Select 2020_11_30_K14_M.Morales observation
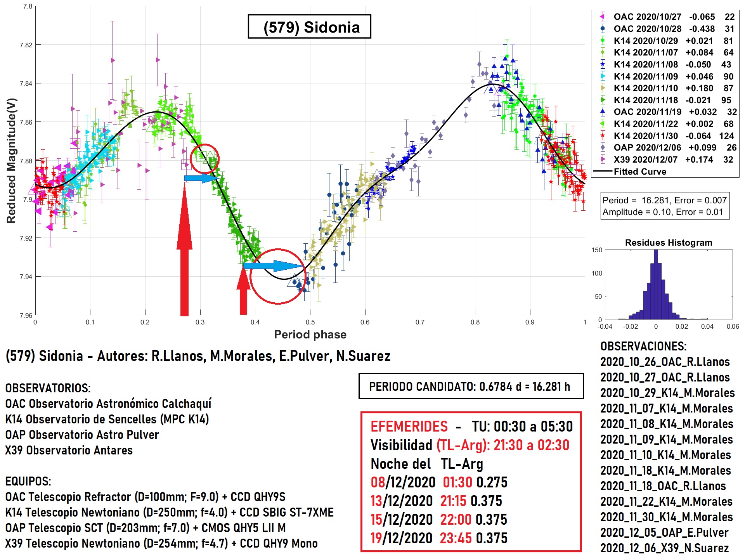The image size is (745, 560). pos(667,517)
